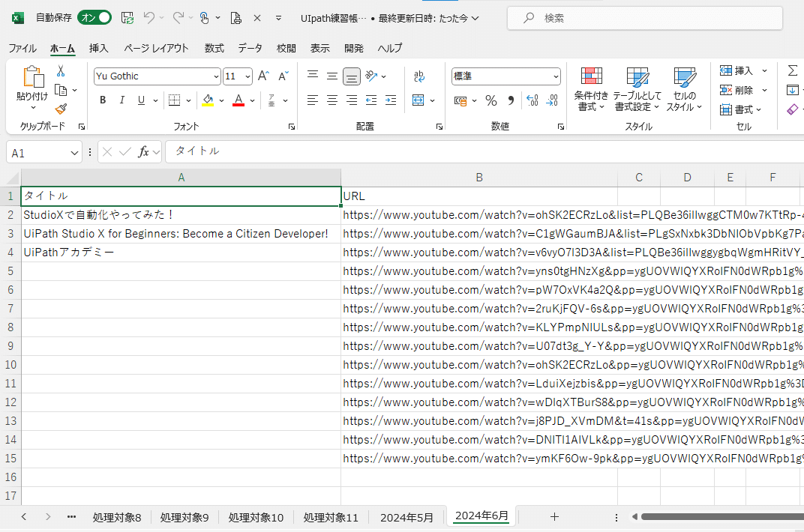
Task: Click the touch/mouse mode icon
Action: click(205, 18)
